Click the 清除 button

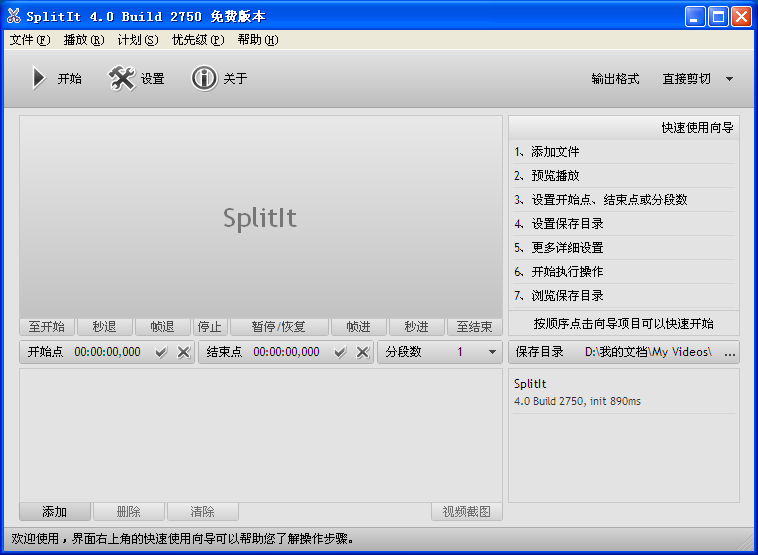click(203, 511)
